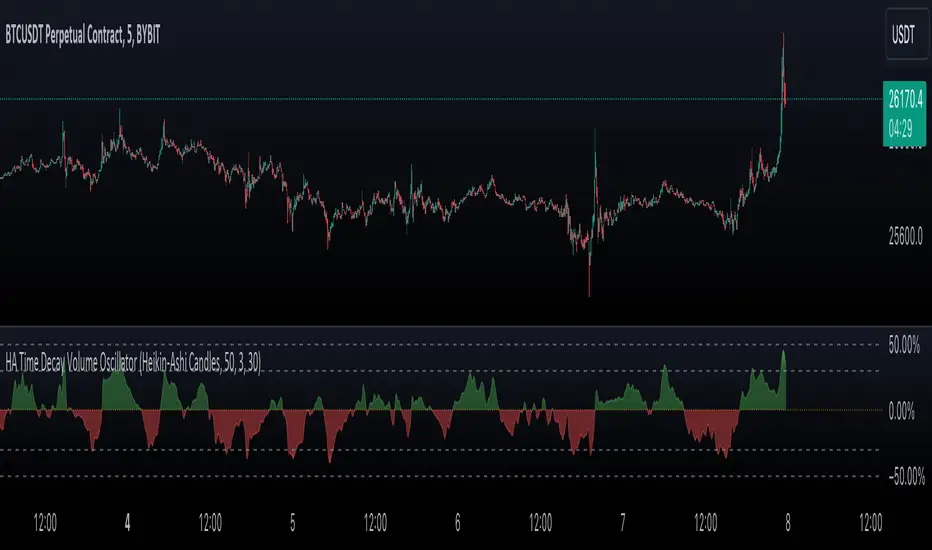Click the 50.00% oscillator axis label
This screenshot has width=932, height=550.
click(x=903, y=345)
